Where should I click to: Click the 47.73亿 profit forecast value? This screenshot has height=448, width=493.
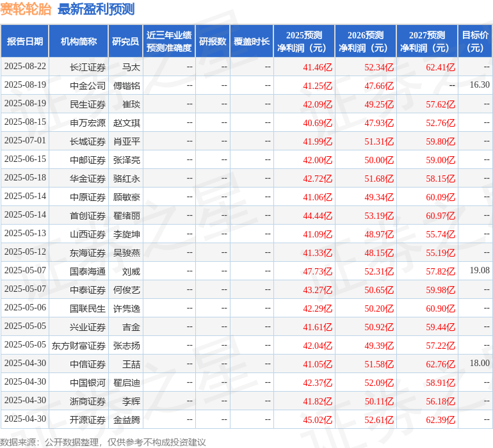tap(318, 271)
